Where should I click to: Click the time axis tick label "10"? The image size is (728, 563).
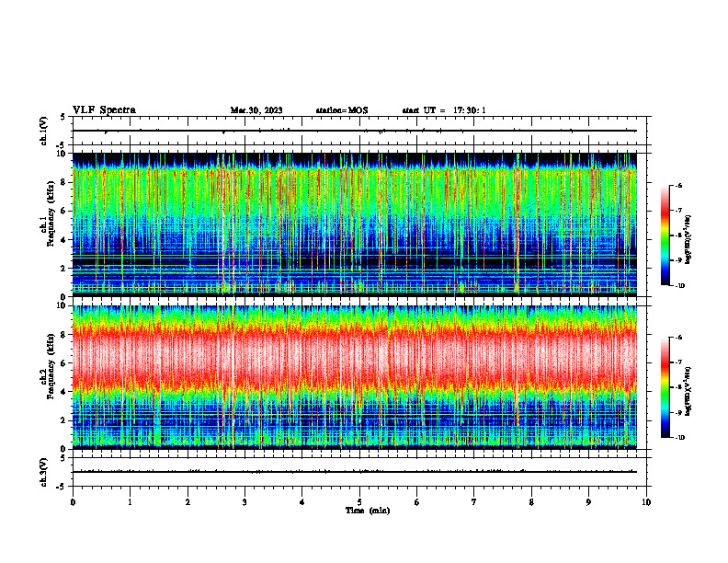click(x=646, y=502)
